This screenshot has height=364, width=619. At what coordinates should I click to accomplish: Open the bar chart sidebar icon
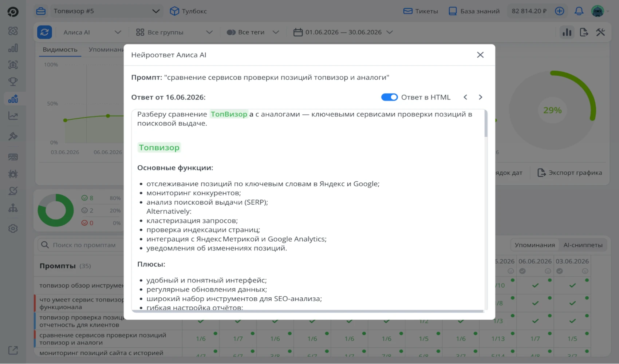(x=13, y=48)
